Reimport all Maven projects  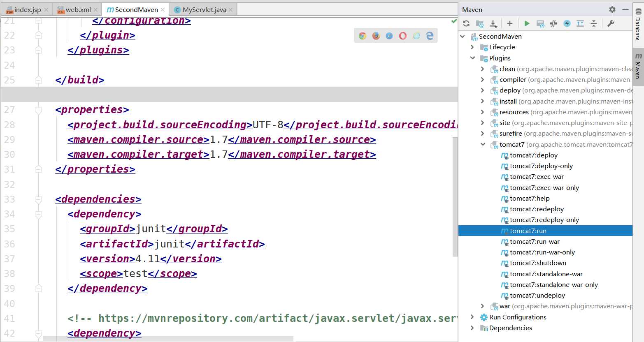point(466,23)
